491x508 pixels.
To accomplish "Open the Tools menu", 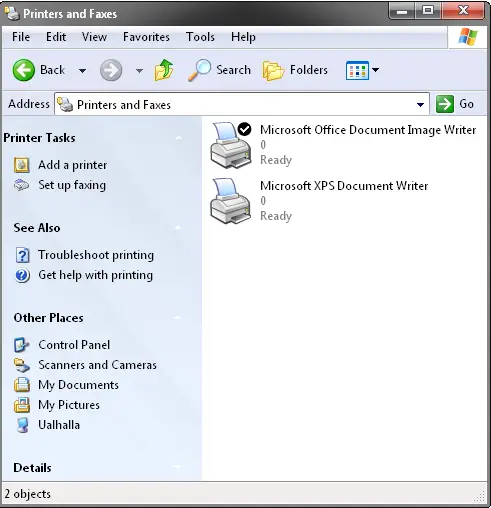I will [x=200, y=37].
